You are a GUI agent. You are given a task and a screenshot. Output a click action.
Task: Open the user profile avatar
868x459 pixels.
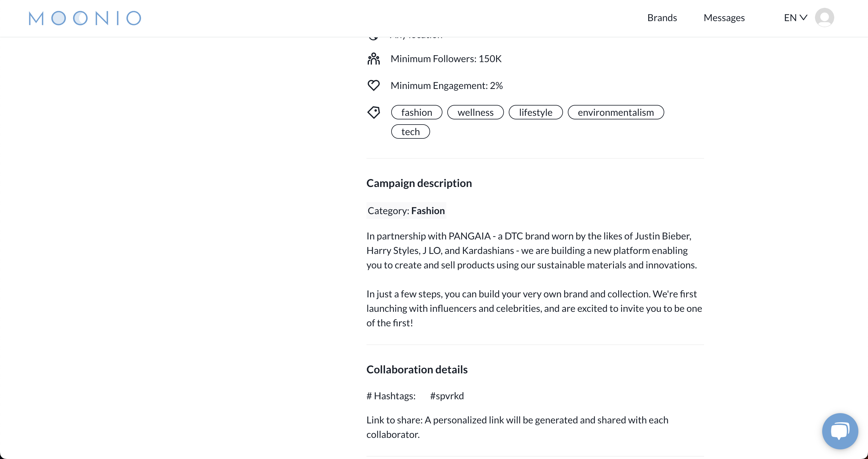824,17
